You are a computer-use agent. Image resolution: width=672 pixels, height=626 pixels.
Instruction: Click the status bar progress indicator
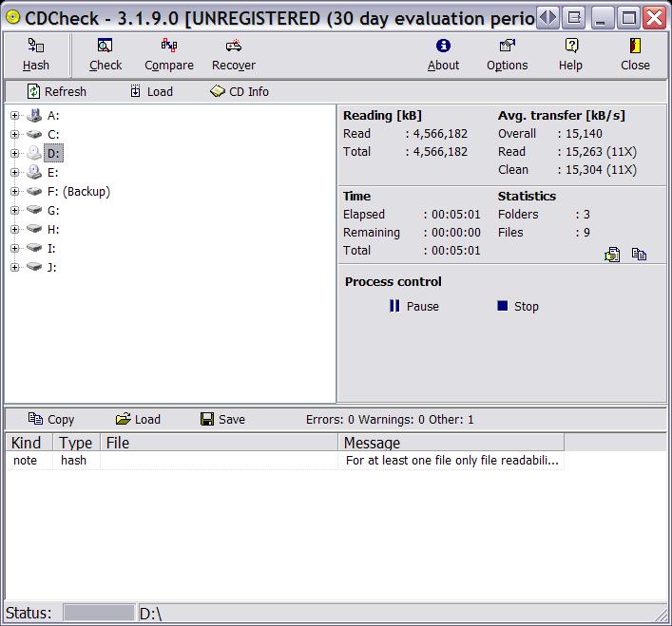click(x=99, y=613)
